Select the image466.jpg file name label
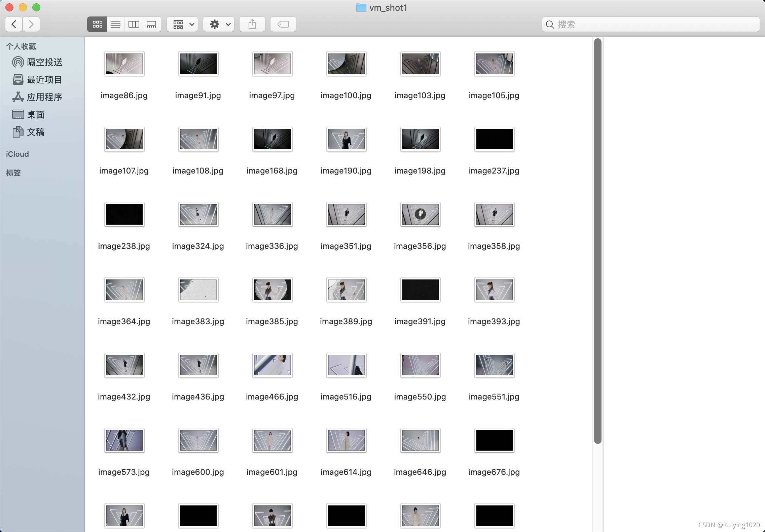765x532 pixels. tap(272, 397)
